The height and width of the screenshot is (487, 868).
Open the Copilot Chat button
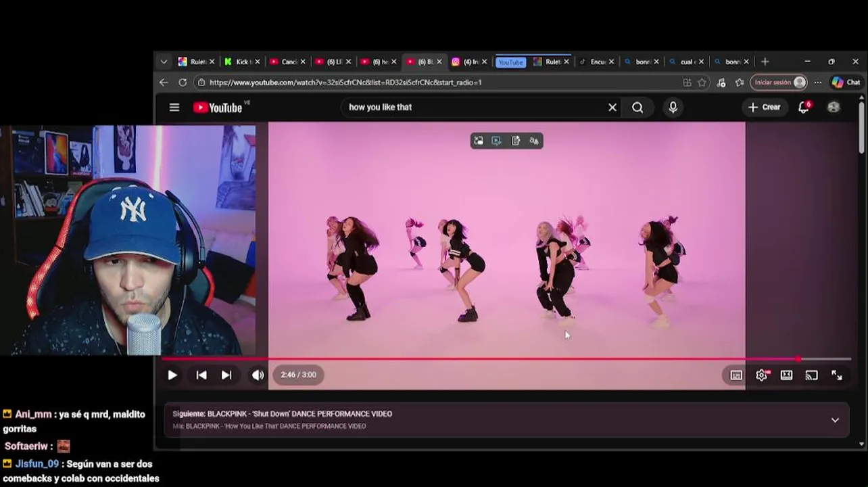[846, 83]
